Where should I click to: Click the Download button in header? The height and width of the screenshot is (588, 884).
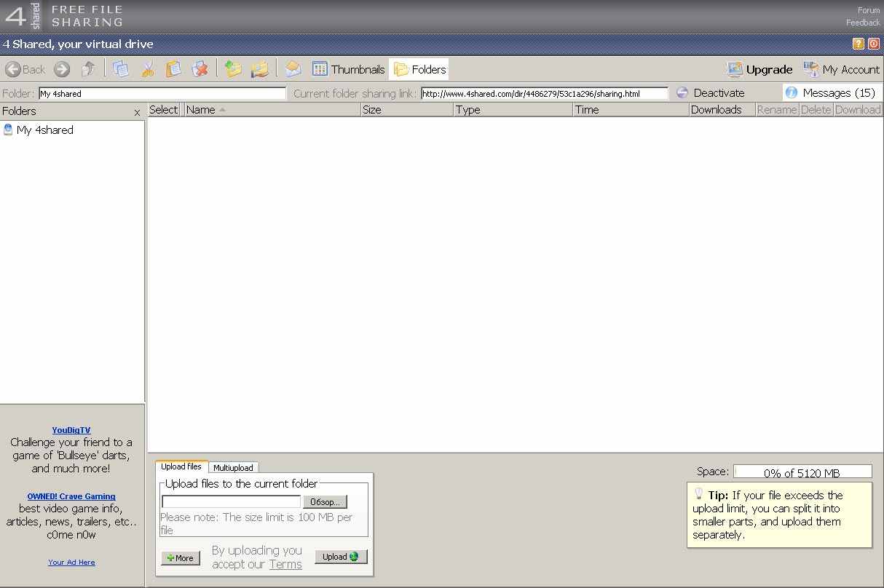click(858, 110)
